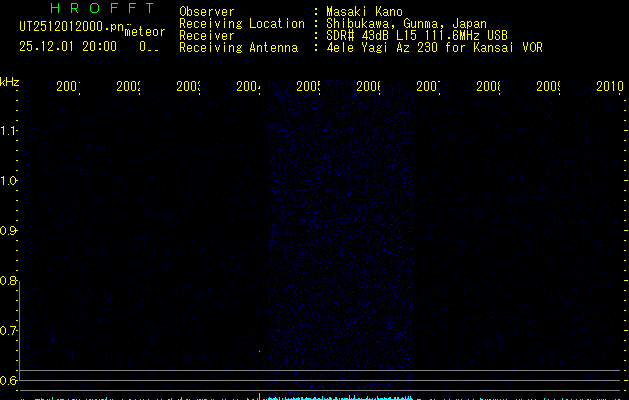Click the 'Receiving Location' field label
Screen dimensions: 629x400
tap(242, 24)
